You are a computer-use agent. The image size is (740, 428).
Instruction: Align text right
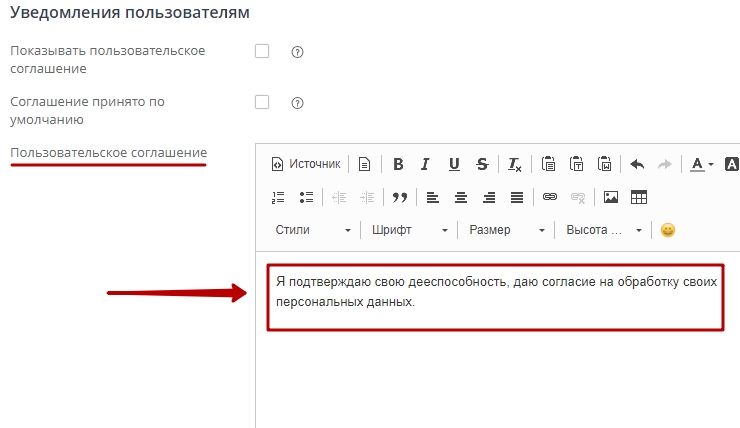point(489,197)
